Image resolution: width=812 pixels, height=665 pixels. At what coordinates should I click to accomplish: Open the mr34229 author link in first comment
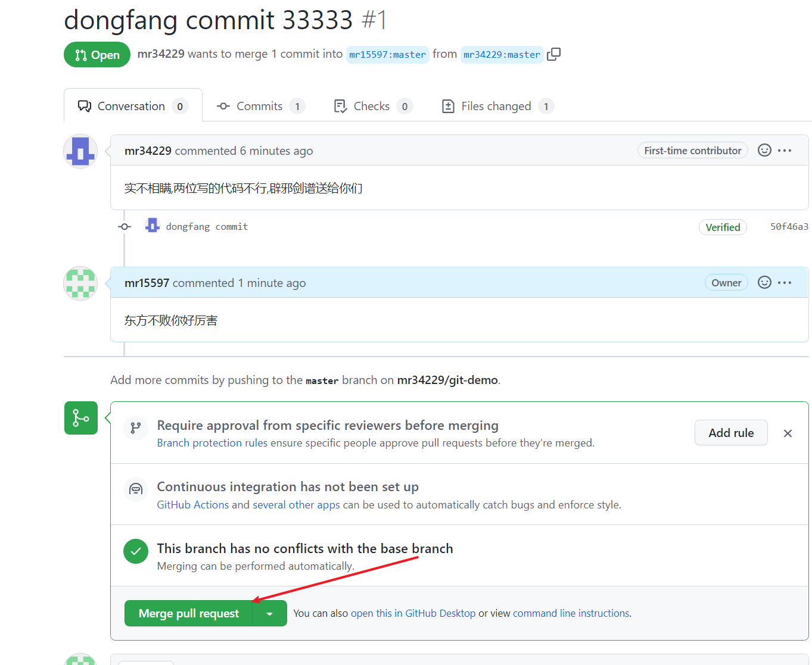[x=148, y=151]
